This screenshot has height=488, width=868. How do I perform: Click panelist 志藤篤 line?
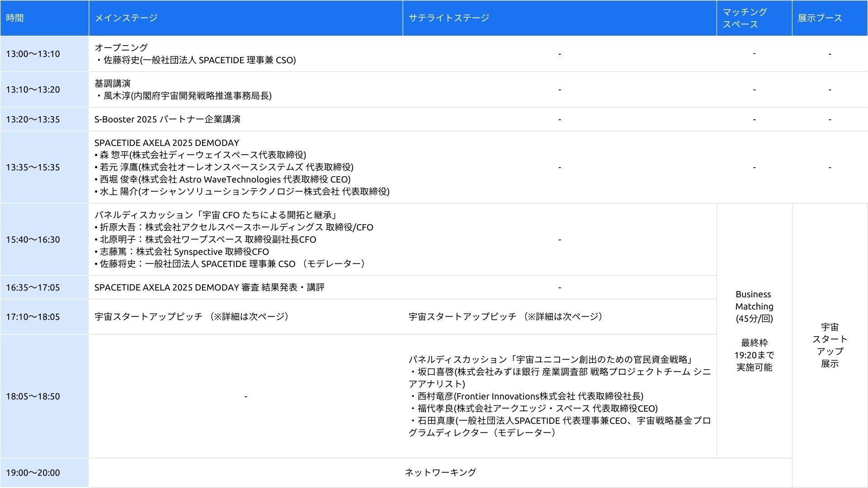(182, 252)
